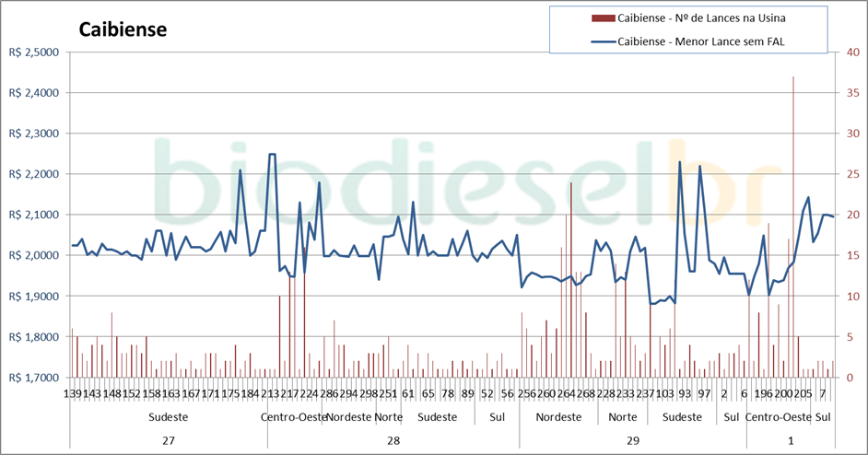Select the Nordeste region label in group 29
This screenshot has width=868, height=455.
[558, 417]
